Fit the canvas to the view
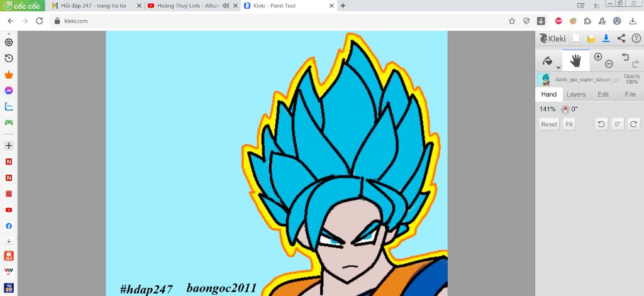Screen dimensions: 644x296 pyautogui.click(x=569, y=124)
